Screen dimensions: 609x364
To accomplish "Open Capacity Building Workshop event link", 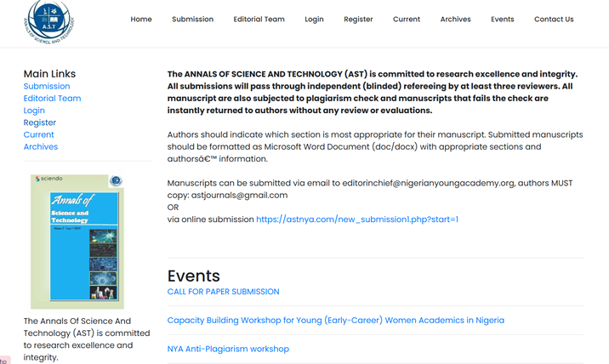I will pyautogui.click(x=336, y=321).
